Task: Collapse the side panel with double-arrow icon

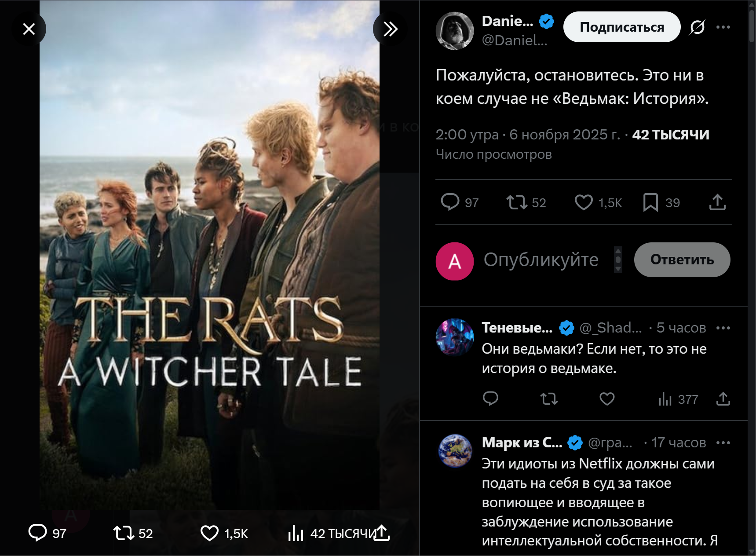Action: click(390, 29)
